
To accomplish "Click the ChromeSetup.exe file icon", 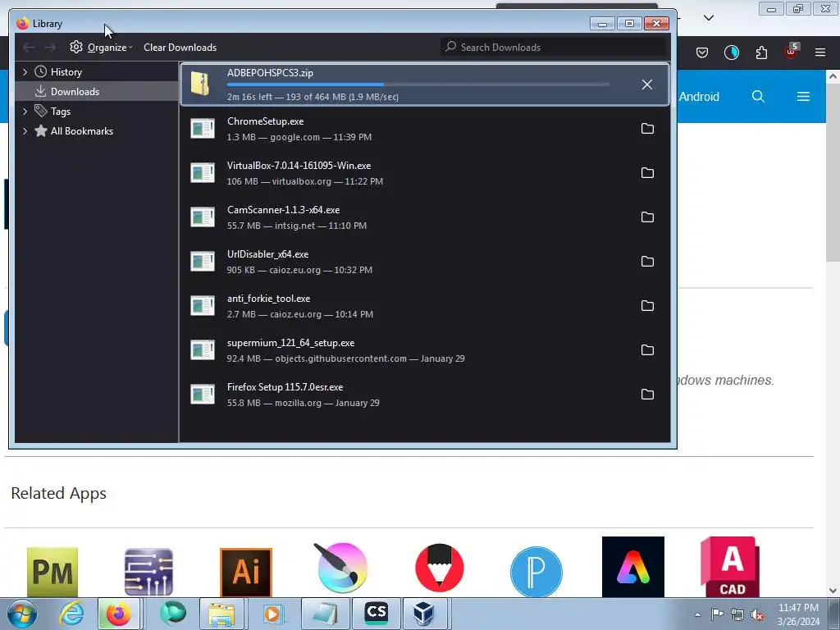I will coord(203,129).
